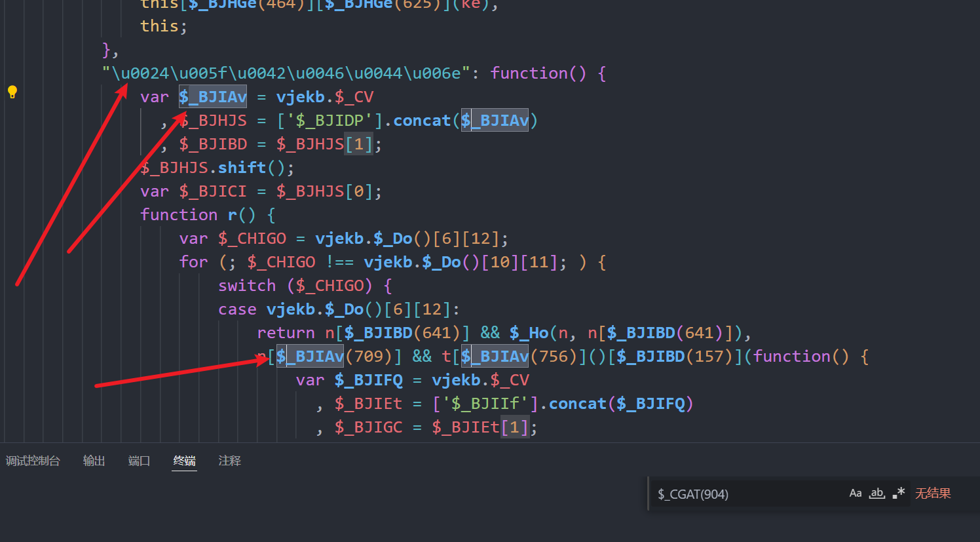The width and height of the screenshot is (980, 542).
Task: Click the $_Ho function call
Action: tap(529, 333)
